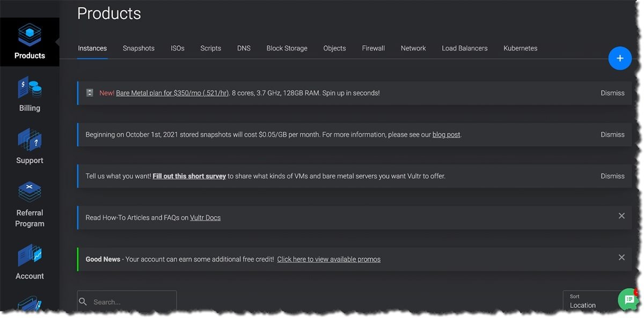Click the available promos link
Viewport: 644px width, 318px height.
(x=328, y=259)
